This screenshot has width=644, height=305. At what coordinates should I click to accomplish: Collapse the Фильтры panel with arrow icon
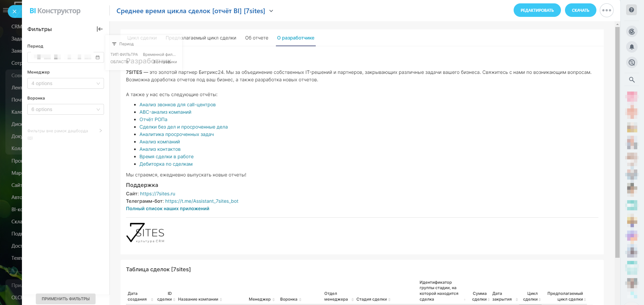tap(100, 29)
